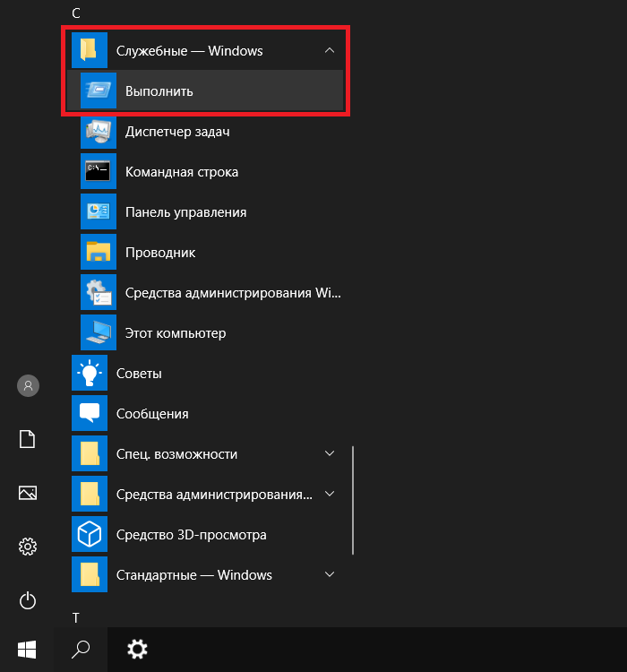Select the Советы label
The height and width of the screenshot is (672, 627).
(139, 374)
